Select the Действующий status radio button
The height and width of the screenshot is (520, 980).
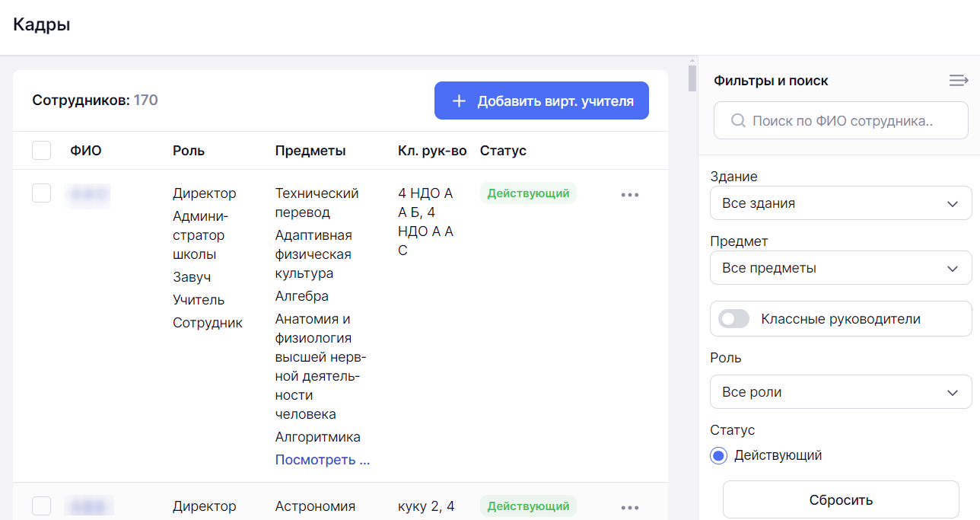click(x=718, y=455)
